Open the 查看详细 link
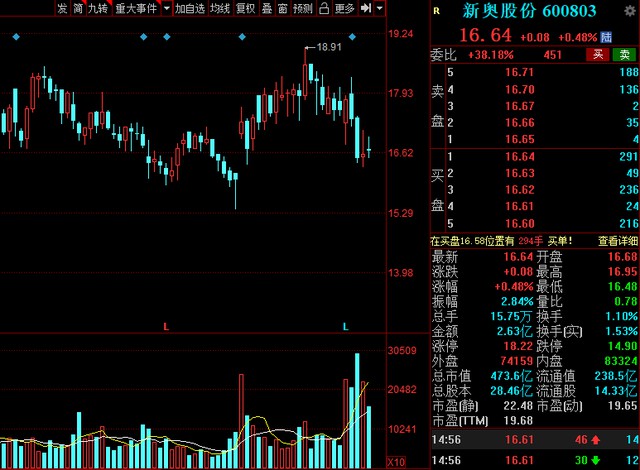640x470 pixels. 617,241
